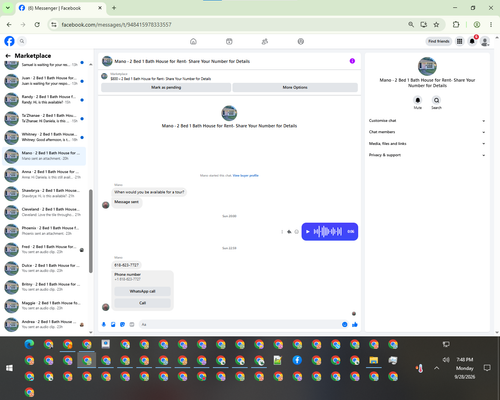Select Anna's conversation row
This screenshot has width=500, height=400.
44,175
